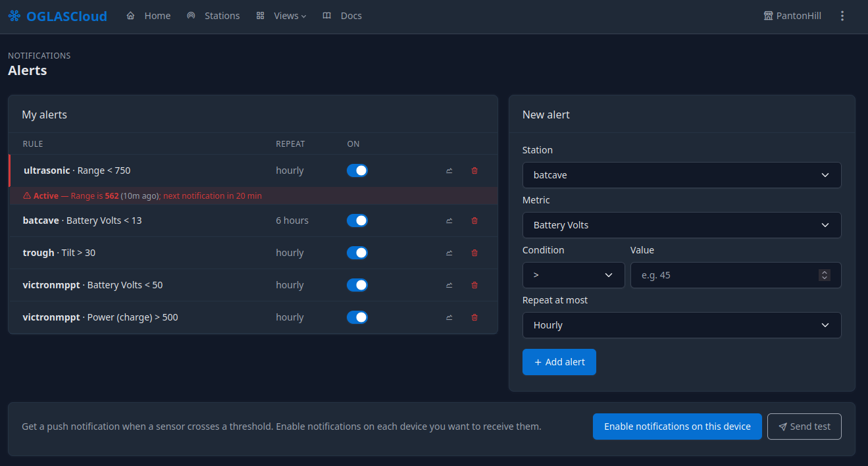The image size is (868, 466).
Task: Click the 6 hours repeat value
Action: click(x=292, y=220)
